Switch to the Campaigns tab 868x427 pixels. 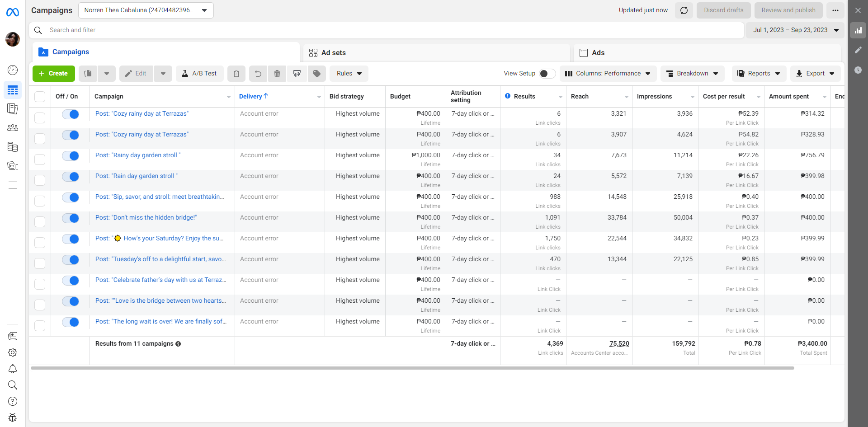(166, 52)
